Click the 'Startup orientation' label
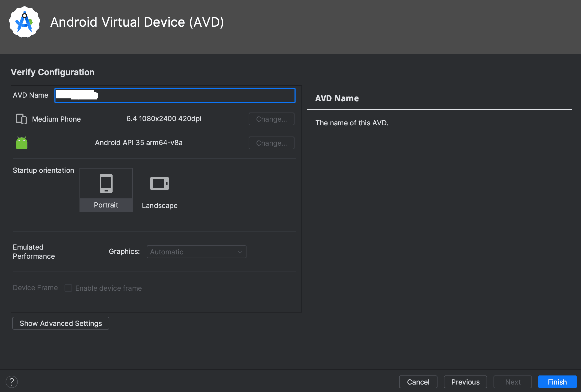The width and height of the screenshot is (581, 392). point(43,170)
